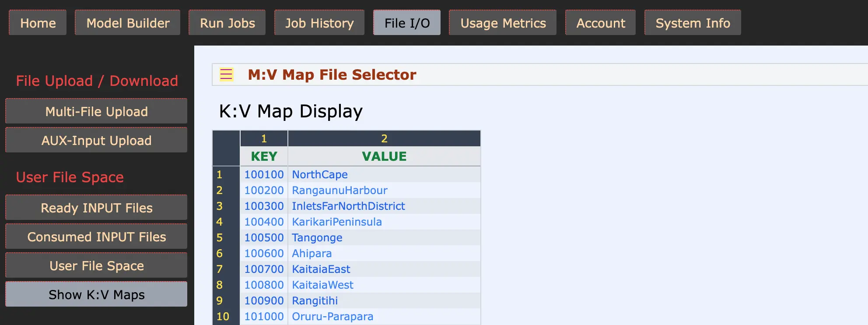Expand the M:V Map File Selector header
This screenshot has height=325, width=868.
coord(540,74)
